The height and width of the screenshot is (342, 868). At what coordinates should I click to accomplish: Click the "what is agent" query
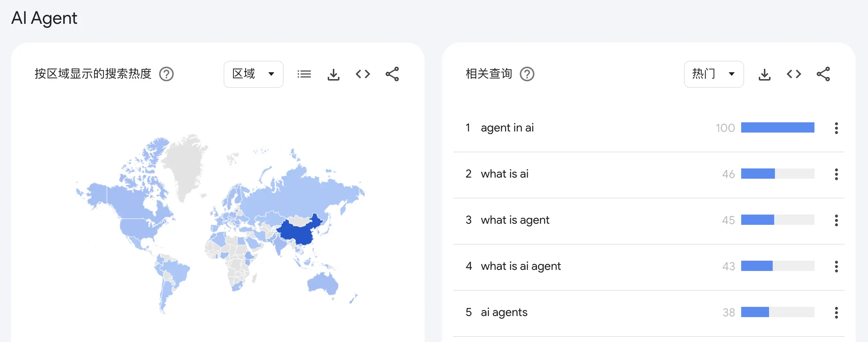(515, 220)
